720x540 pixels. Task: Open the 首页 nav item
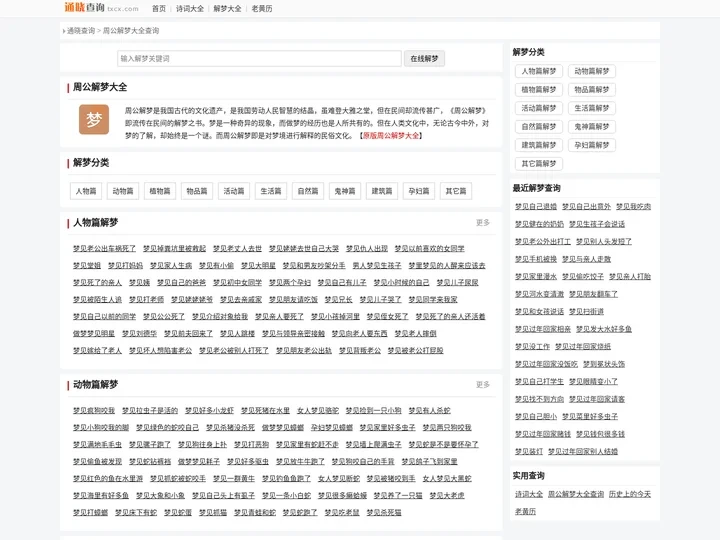tap(159, 9)
